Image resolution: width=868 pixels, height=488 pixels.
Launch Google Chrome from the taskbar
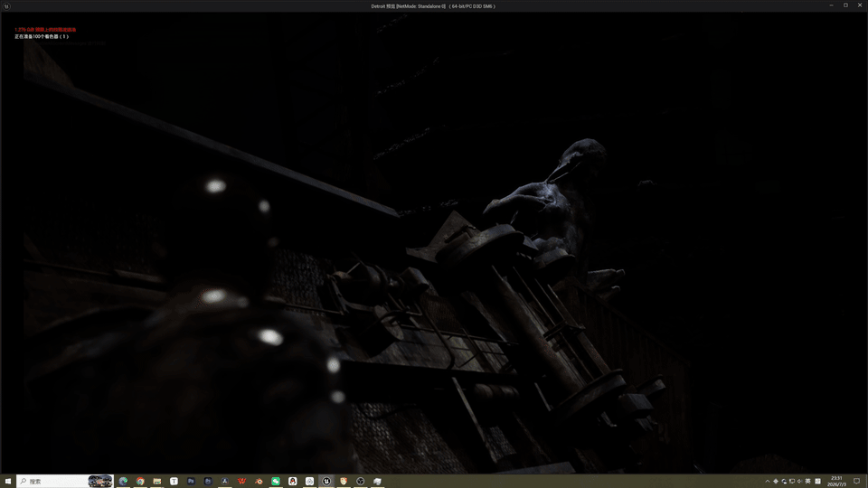pyautogui.click(x=140, y=482)
